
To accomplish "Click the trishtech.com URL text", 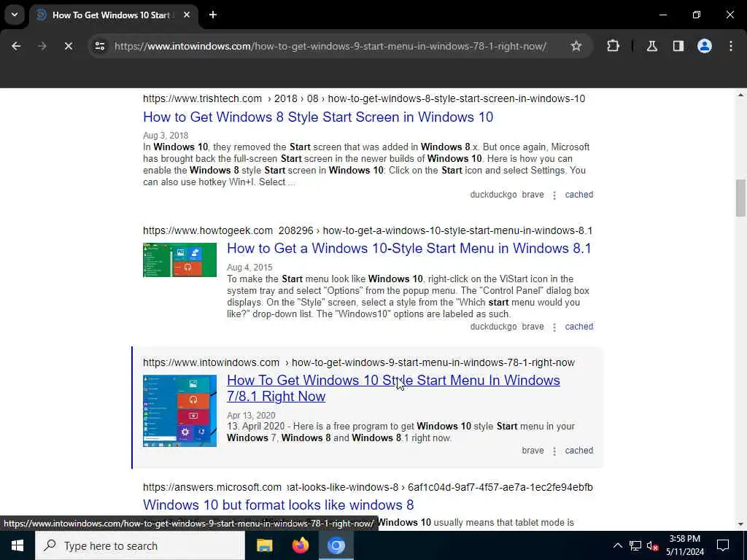I will 364,98.
